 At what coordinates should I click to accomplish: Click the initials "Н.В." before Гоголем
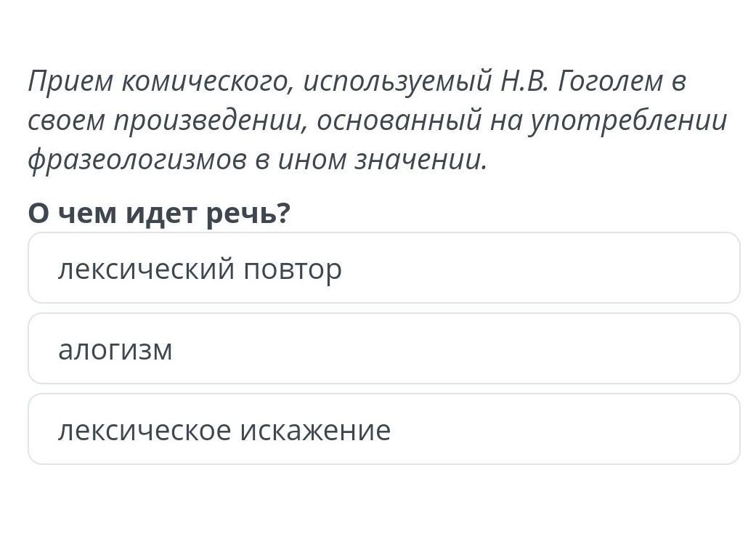[x=526, y=81]
